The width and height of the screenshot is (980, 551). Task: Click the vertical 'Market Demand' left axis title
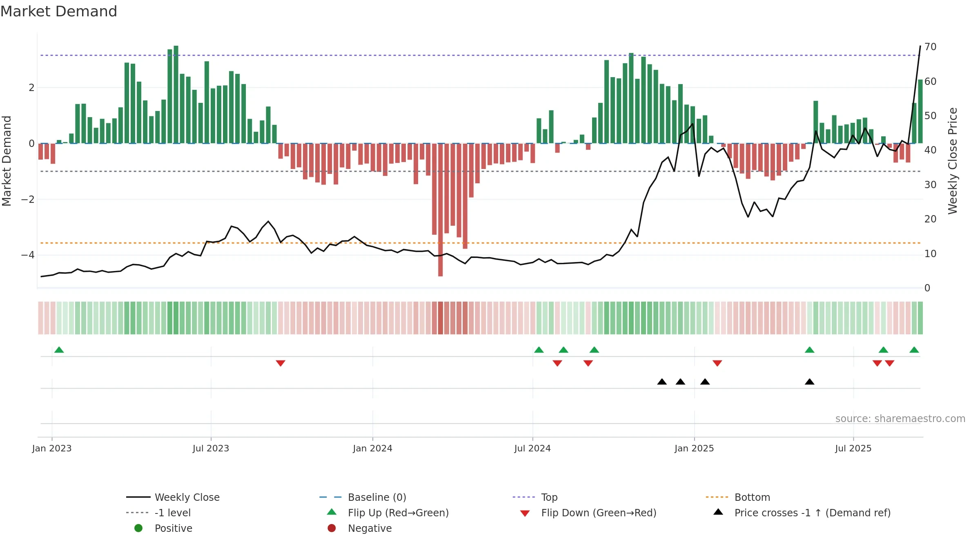(7, 161)
